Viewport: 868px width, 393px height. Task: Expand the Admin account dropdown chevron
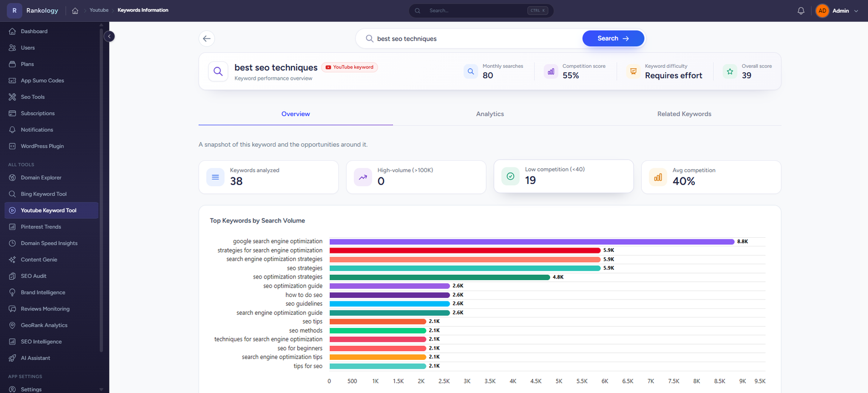(x=856, y=11)
